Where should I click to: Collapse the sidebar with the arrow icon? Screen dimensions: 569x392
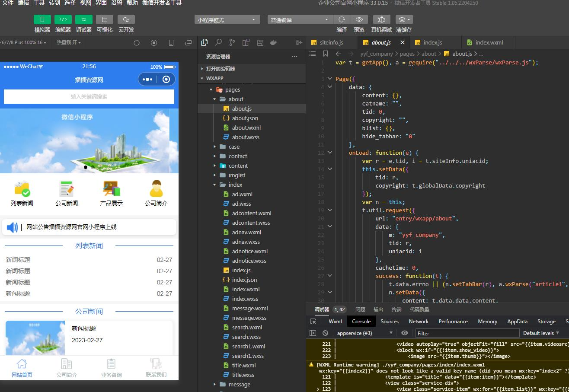point(299,42)
